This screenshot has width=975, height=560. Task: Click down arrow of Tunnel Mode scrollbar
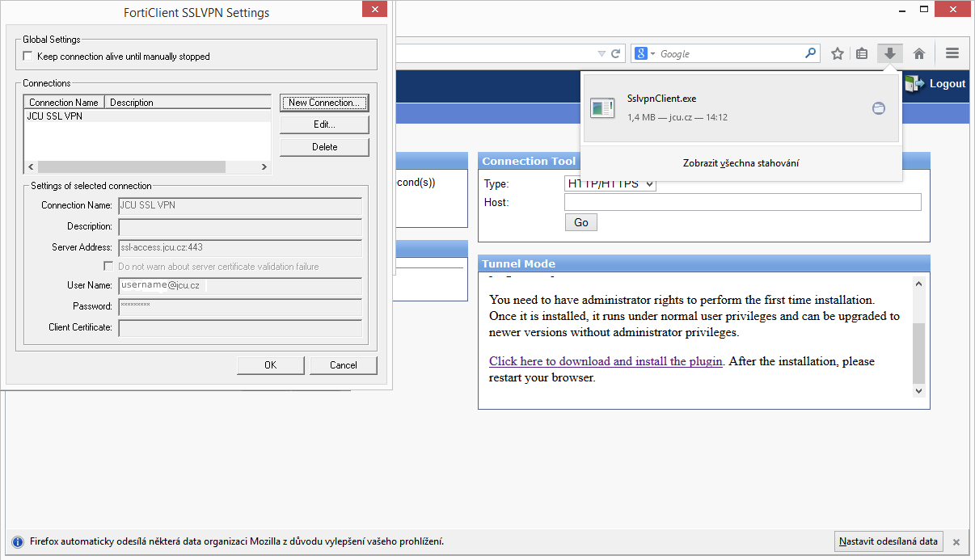918,390
